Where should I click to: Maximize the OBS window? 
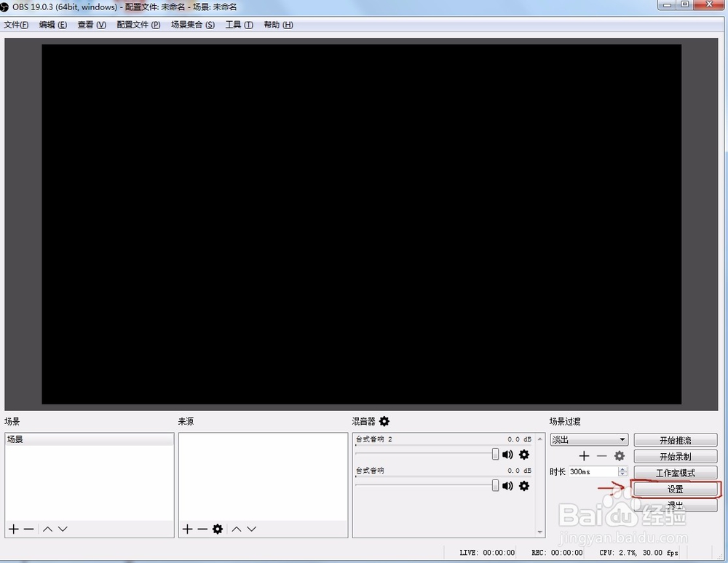(x=685, y=4)
